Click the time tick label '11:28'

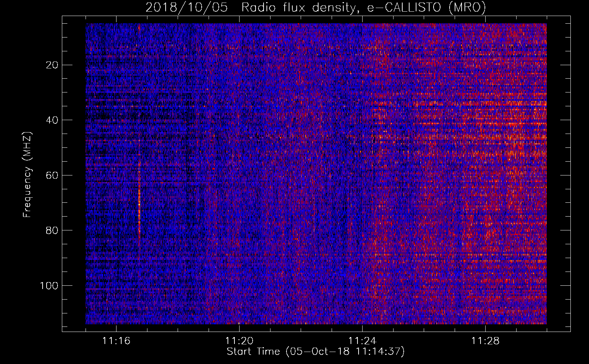pos(485,341)
